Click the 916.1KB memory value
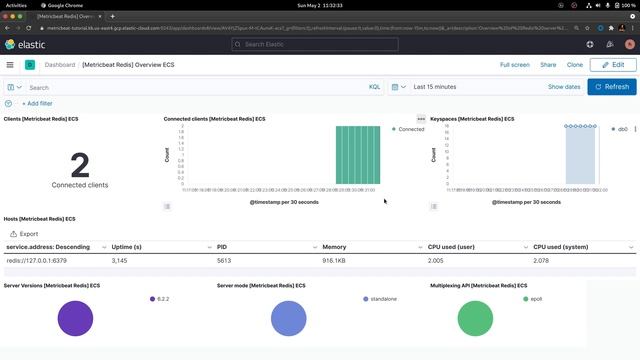The width and height of the screenshot is (640, 360). 334,260
